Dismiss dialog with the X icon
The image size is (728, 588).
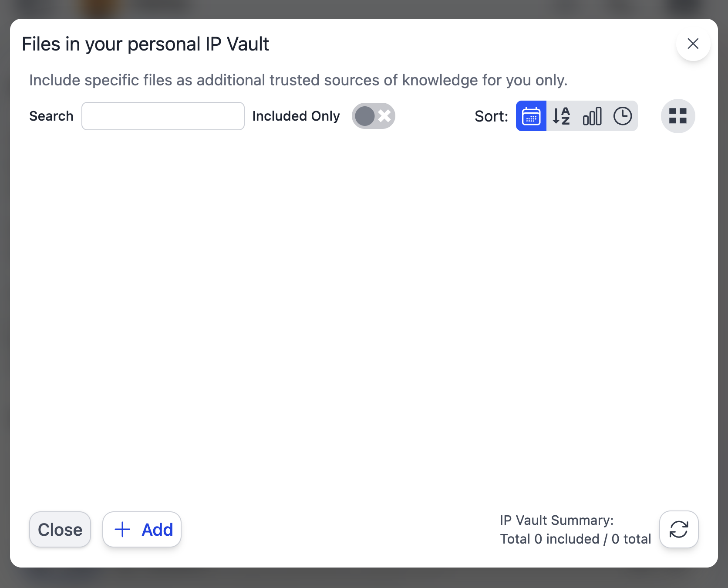click(x=693, y=44)
